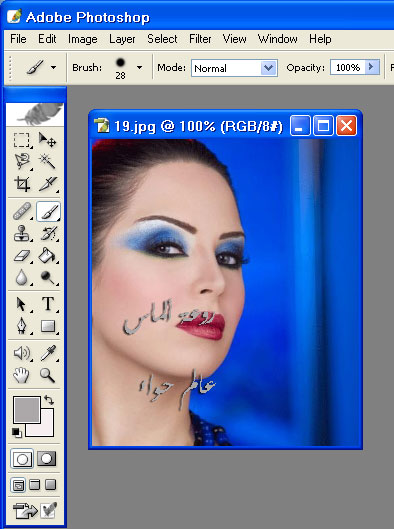Select the Clone Stamp tool

pos(22,233)
